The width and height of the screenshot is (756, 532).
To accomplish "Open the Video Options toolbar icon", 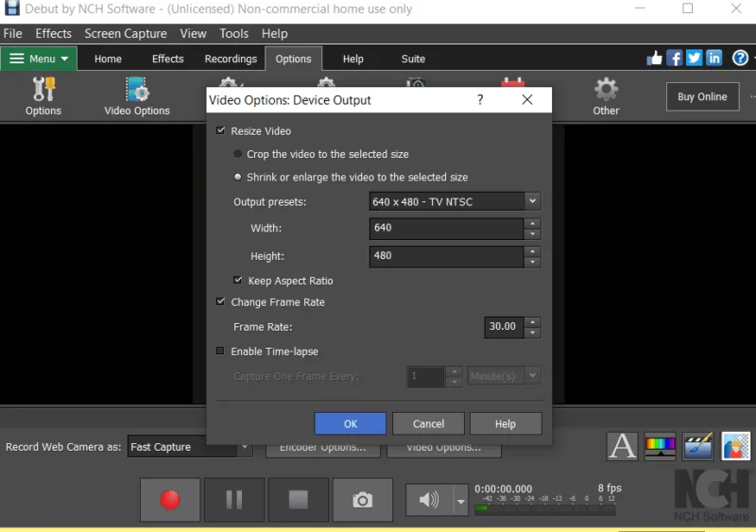I will tap(137, 96).
